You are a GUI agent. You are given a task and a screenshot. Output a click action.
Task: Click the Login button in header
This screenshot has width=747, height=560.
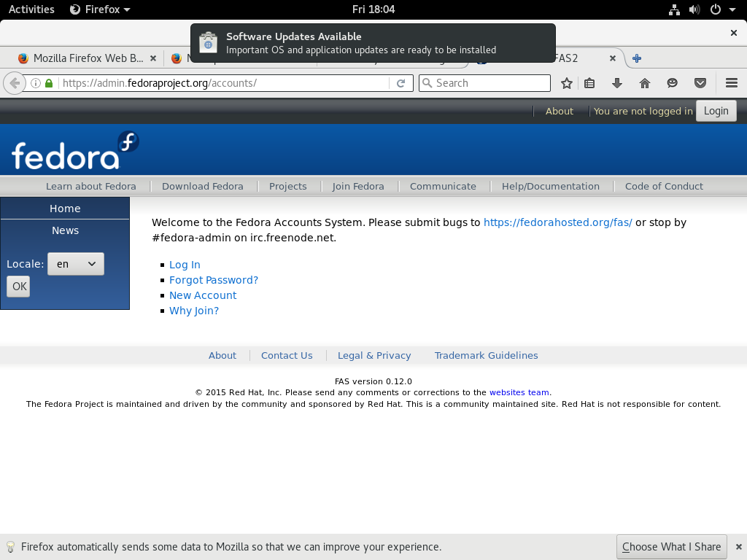coord(716,111)
